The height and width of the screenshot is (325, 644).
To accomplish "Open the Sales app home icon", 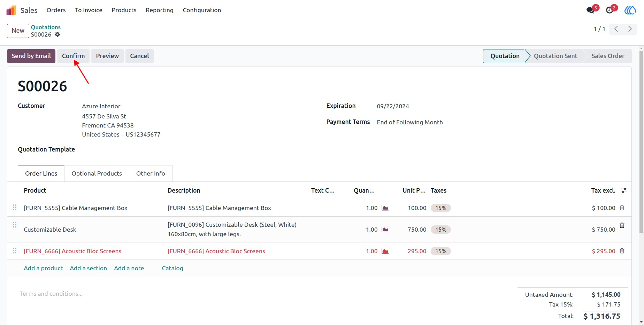I will pos(11,10).
